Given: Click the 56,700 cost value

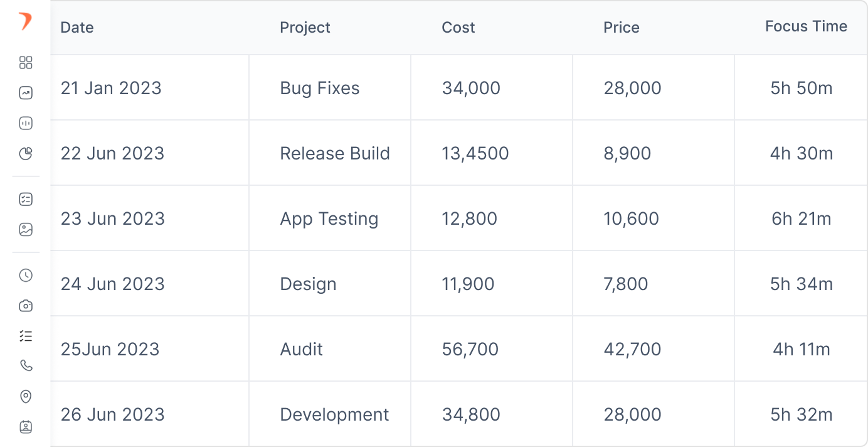Looking at the screenshot, I should coord(470,349).
